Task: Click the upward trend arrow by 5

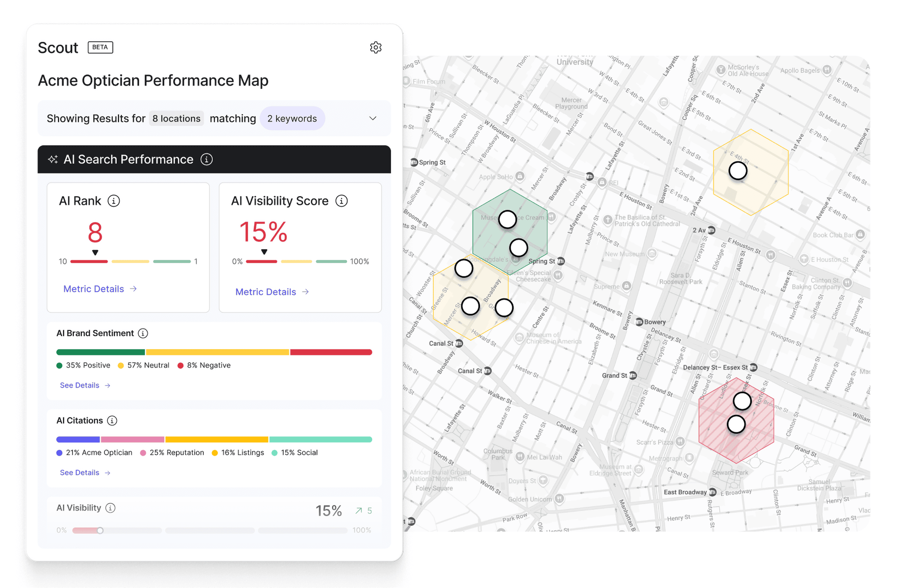Action: tap(358, 511)
